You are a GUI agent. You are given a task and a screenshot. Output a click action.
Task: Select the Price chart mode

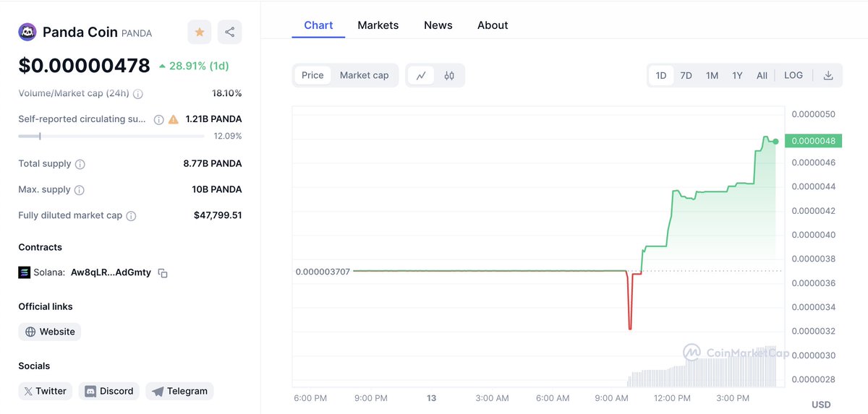pyautogui.click(x=312, y=75)
